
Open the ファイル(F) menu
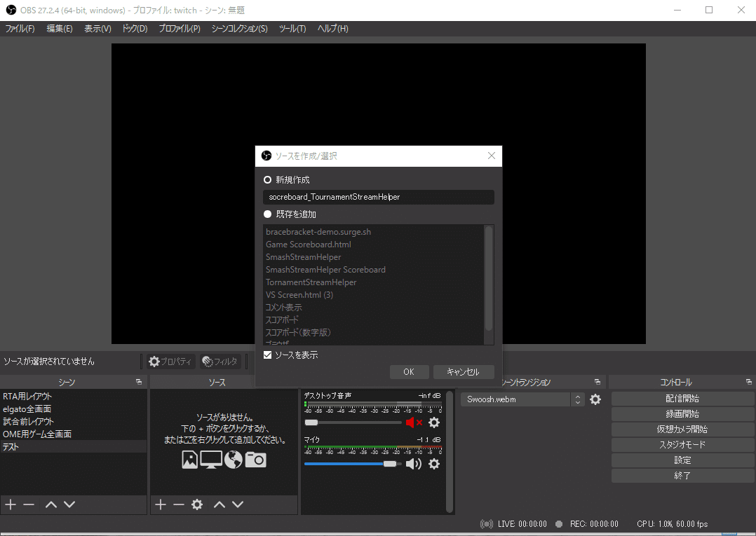(20, 29)
